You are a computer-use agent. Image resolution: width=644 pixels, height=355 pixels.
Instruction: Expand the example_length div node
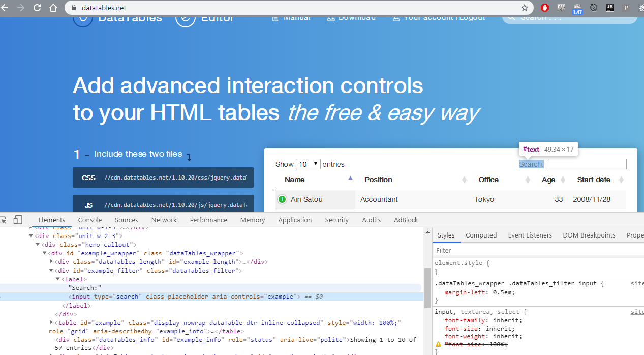click(x=51, y=262)
